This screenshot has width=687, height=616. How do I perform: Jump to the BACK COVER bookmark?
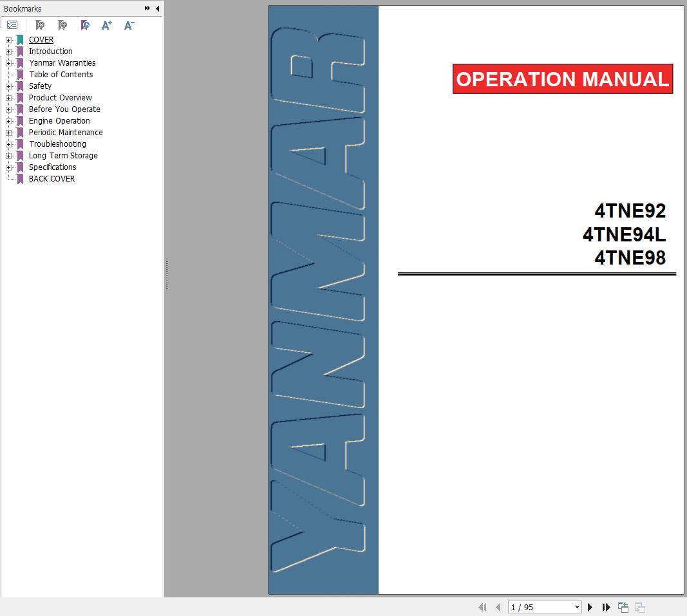coord(52,179)
